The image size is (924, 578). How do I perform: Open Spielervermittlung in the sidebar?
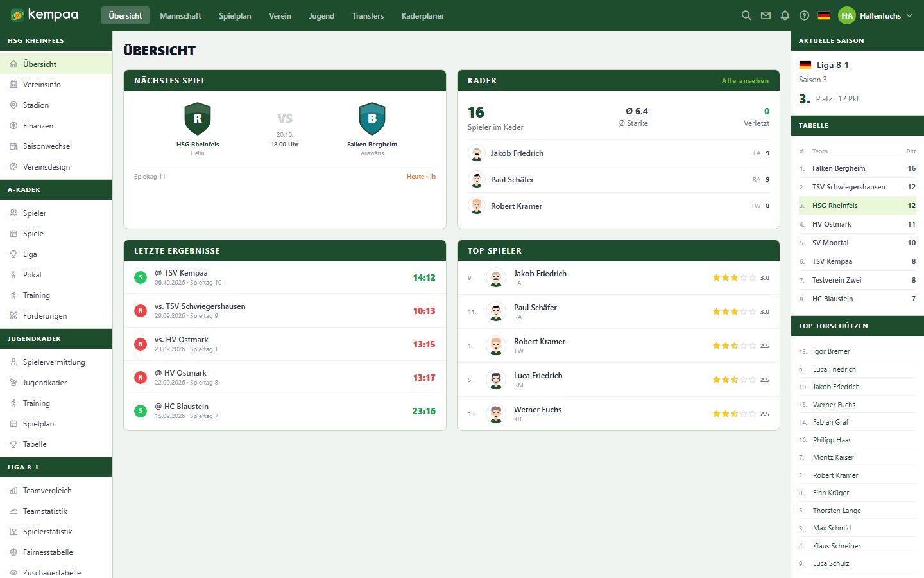click(56, 362)
